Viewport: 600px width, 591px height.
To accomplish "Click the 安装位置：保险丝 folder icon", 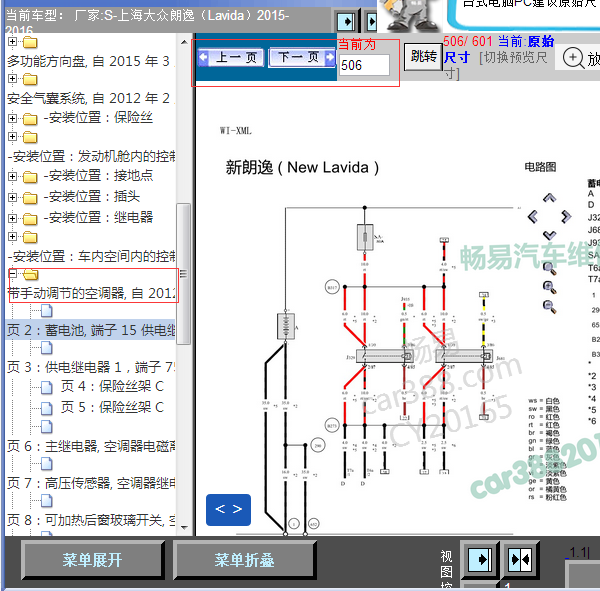I will tap(30, 119).
